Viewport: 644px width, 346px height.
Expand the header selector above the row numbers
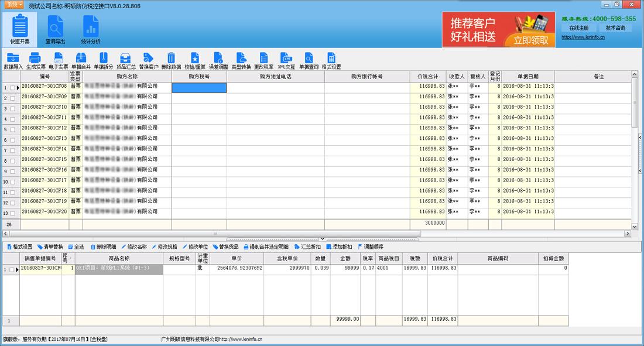(11, 77)
